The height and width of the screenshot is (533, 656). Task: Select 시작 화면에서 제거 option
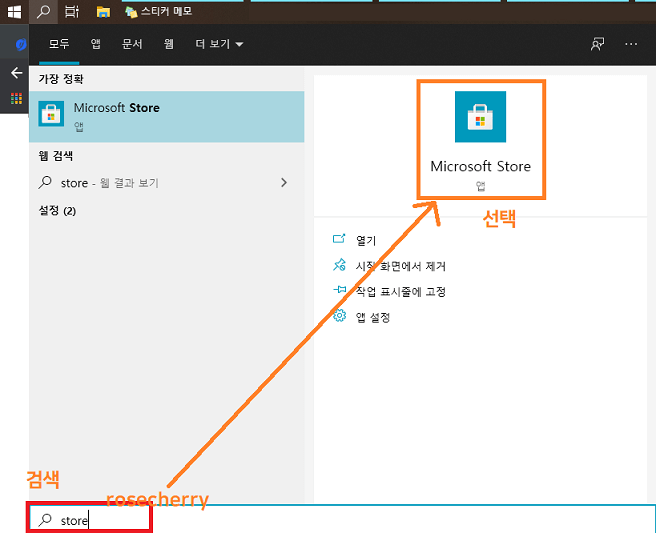pyautogui.click(x=400, y=266)
